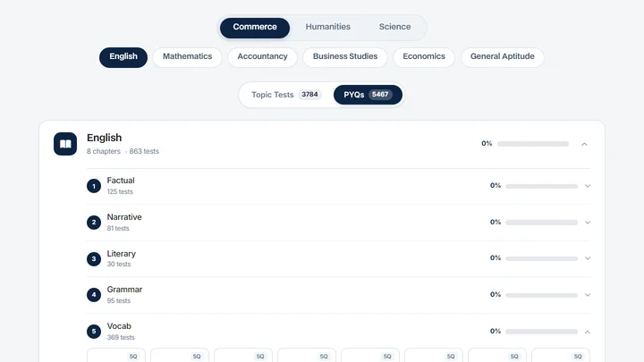
Task: Click the 3784 count badge
Action: click(x=309, y=95)
